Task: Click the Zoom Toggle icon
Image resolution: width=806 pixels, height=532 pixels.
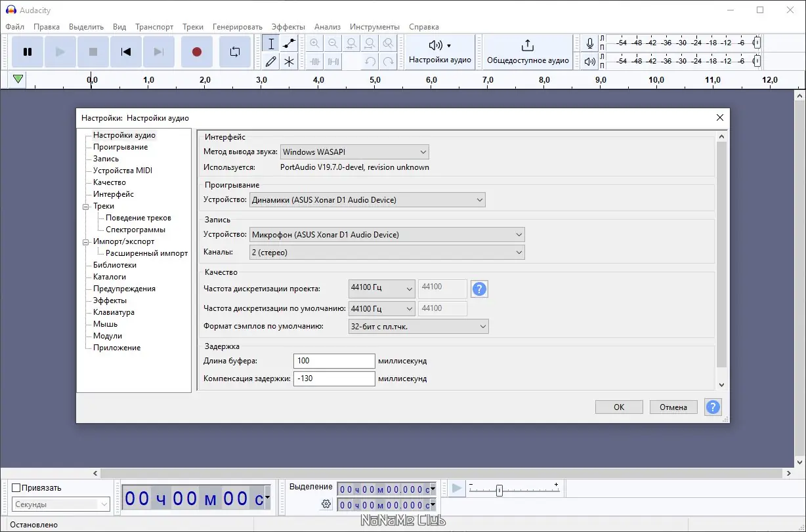Action: point(389,44)
